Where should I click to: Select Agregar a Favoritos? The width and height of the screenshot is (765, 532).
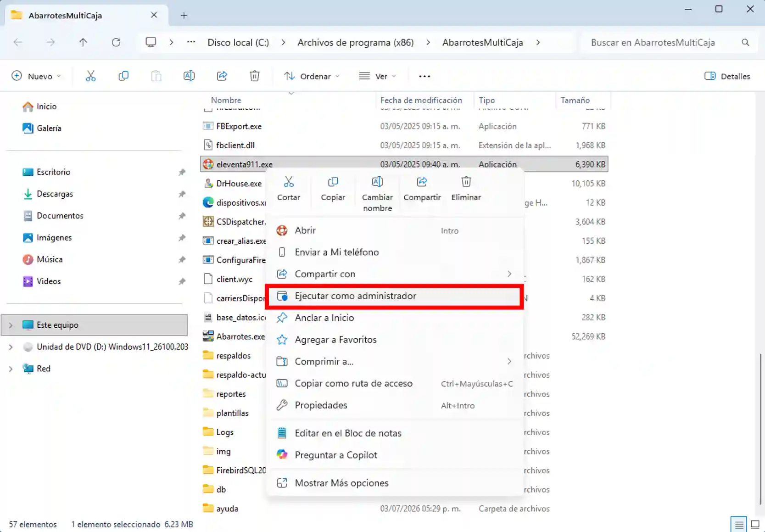(x=394, y=340)
